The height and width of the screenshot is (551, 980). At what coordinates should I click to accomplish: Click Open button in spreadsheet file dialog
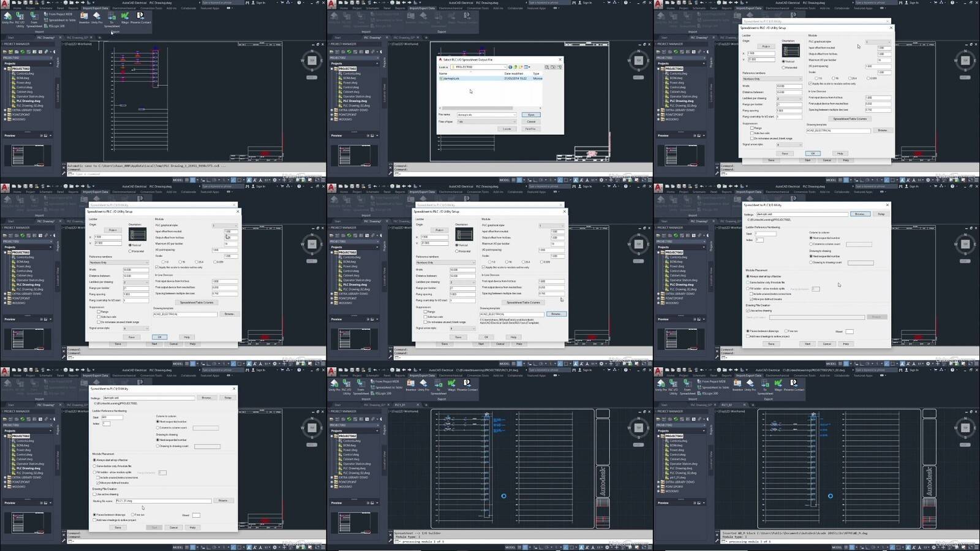[531, 115]
